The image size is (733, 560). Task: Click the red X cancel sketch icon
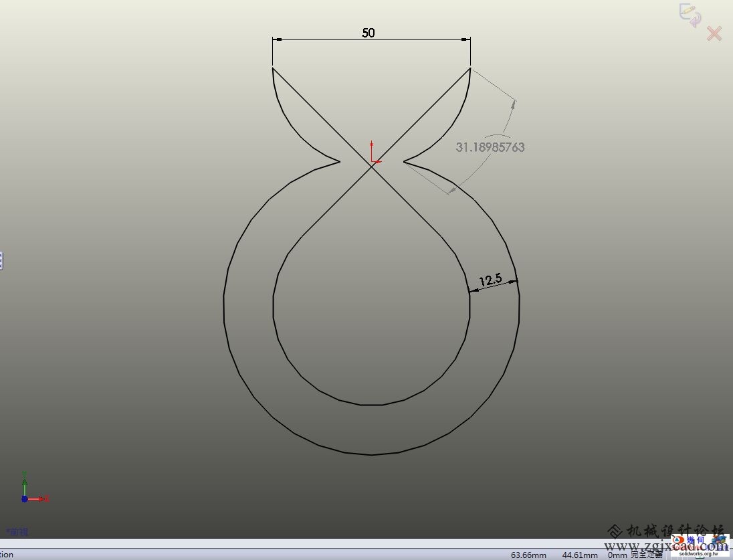(714, 33)
